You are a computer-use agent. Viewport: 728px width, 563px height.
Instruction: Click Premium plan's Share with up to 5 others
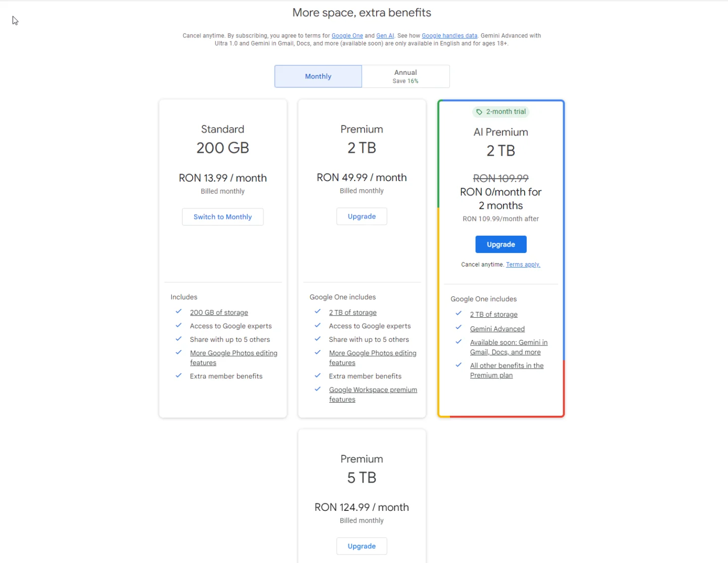[369, 340]
